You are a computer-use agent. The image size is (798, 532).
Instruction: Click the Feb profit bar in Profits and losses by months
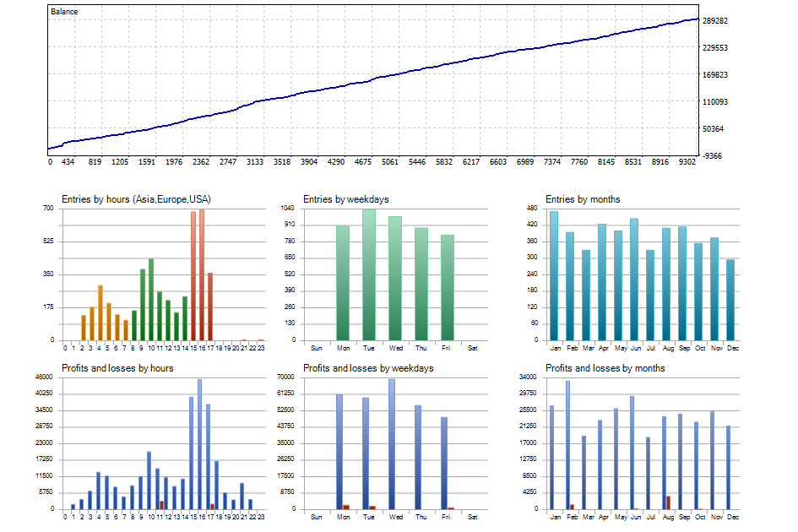point(568,445)
